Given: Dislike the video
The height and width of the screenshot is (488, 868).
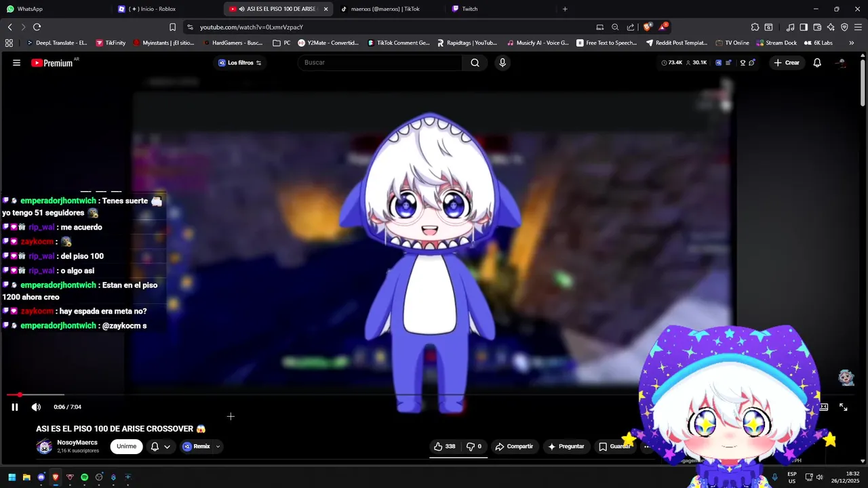Looking at the screenshot, I should tap(473, 447).
